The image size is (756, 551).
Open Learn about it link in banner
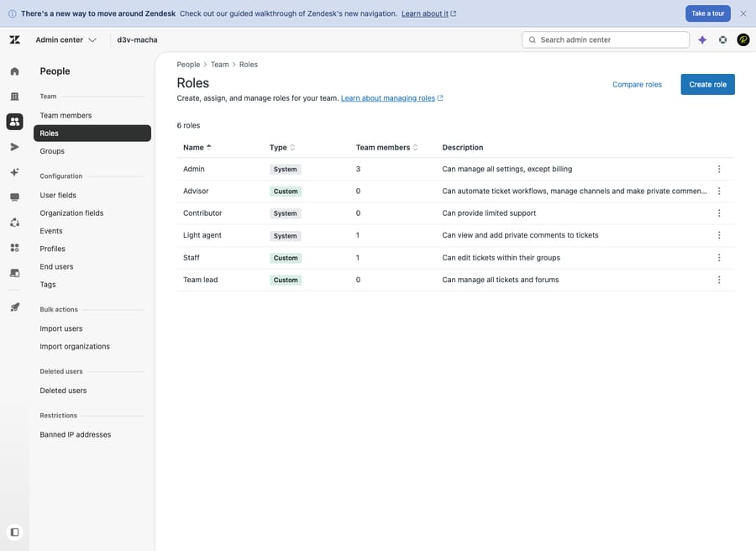click(428, 13)
